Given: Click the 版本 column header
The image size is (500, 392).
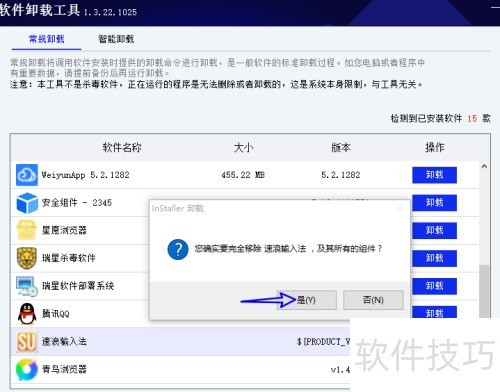Looking at the screenshot, I should coord(341,147).
